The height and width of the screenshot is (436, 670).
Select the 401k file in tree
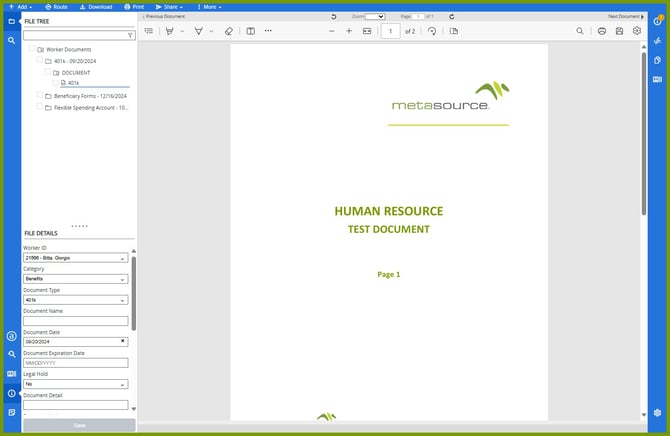point(73,83)
